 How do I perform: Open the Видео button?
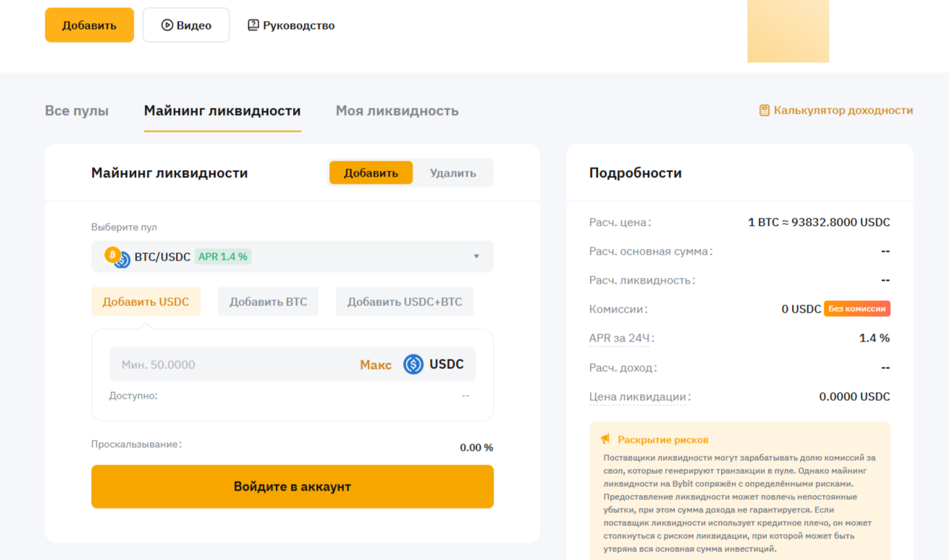pyautogui.click(x=186, y=25)
